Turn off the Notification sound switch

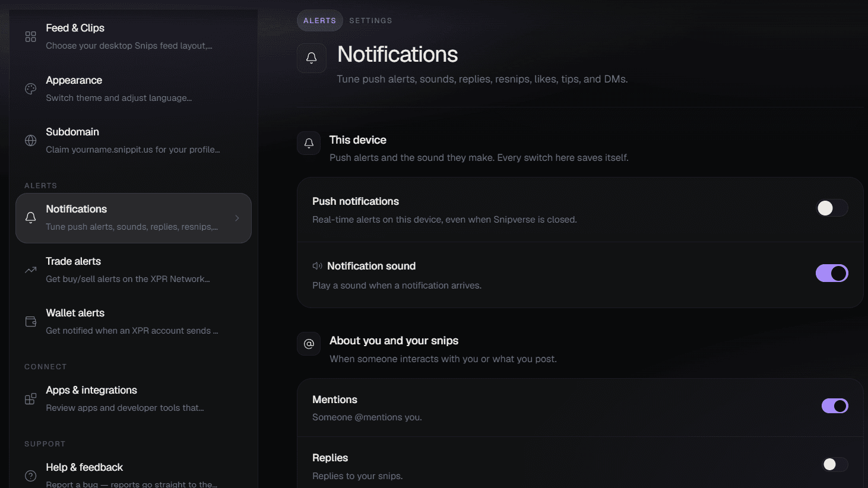[832, 273]
